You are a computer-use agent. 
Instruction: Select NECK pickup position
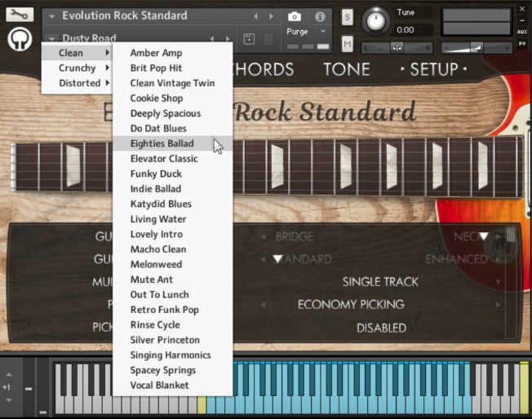(x=471, y=236)
